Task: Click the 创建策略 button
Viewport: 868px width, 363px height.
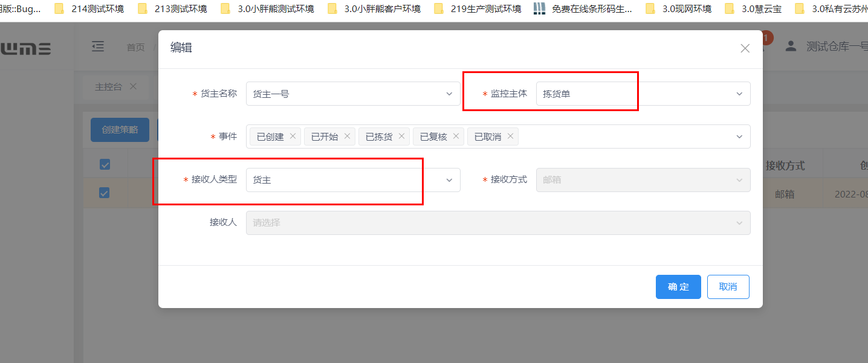Action: pyautogui.click(x=120, y=130)
